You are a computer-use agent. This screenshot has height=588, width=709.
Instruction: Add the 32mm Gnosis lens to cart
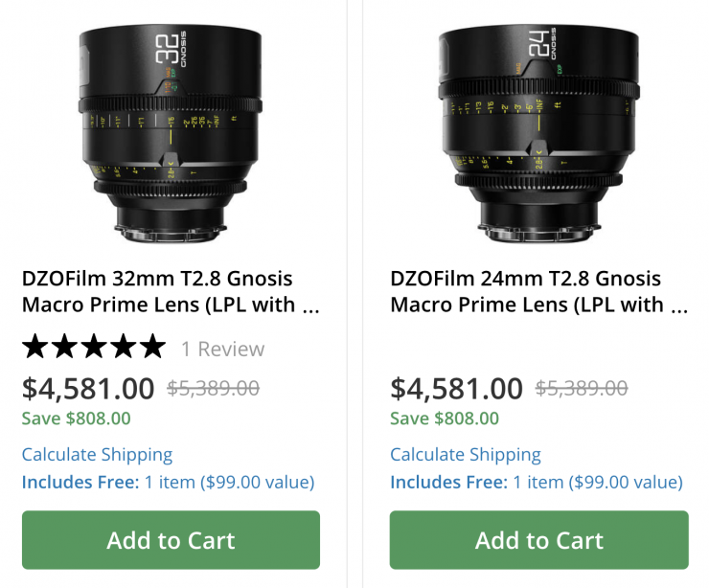tap(171, 540)
